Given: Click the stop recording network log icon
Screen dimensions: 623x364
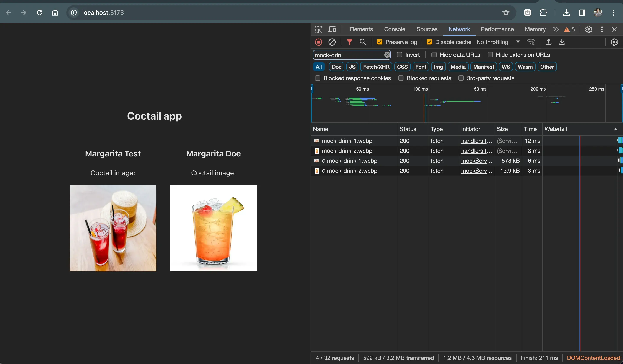Looking at the screenshot, I should click(x=318, y=42).
